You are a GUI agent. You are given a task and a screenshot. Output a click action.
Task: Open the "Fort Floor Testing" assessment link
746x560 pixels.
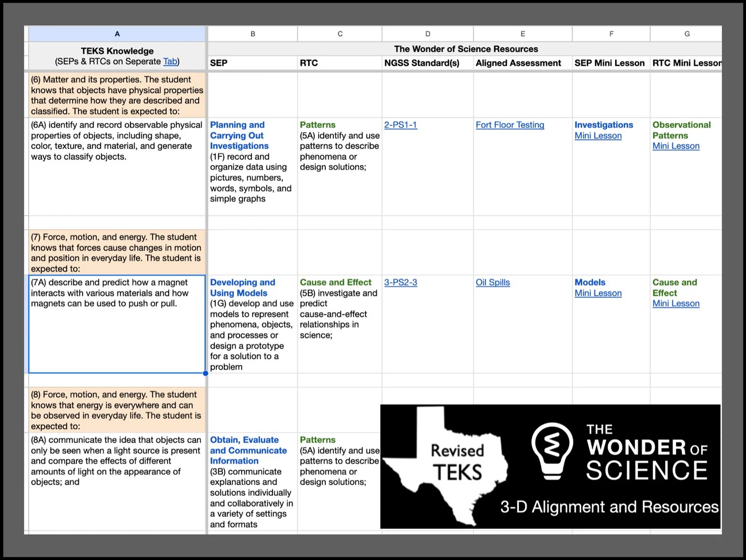pos(510,125)
